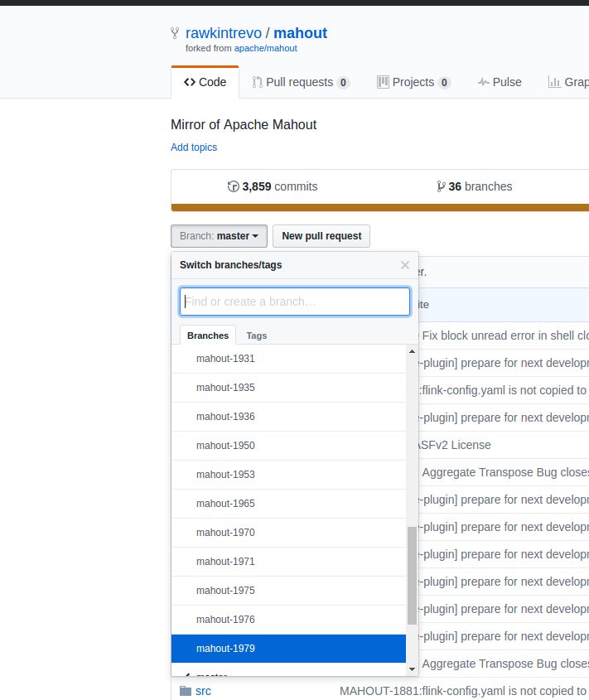The image size is (589, 700).
Task: View the 36 branches list
Action: click(x=474, y=186)
